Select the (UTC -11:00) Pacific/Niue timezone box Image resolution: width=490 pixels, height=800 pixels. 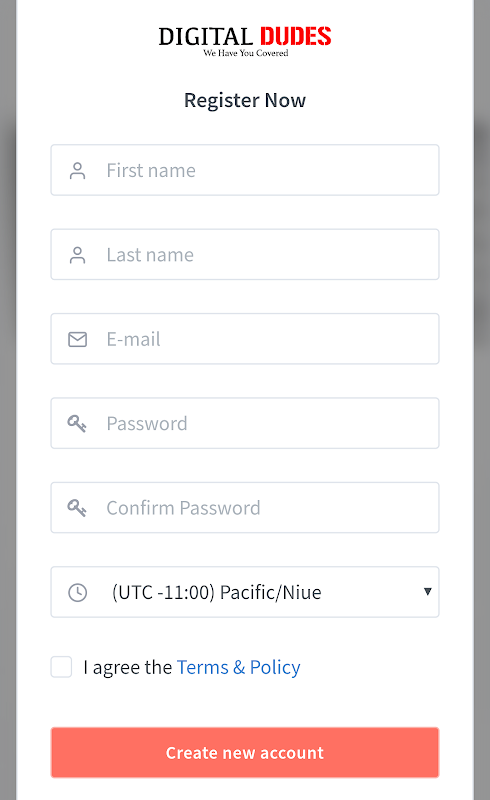point(245,592)
